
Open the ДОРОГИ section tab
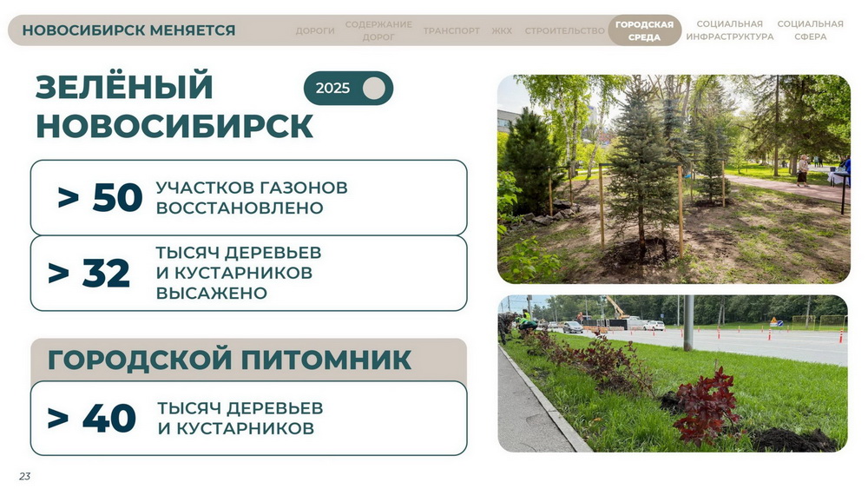point(314,30)
